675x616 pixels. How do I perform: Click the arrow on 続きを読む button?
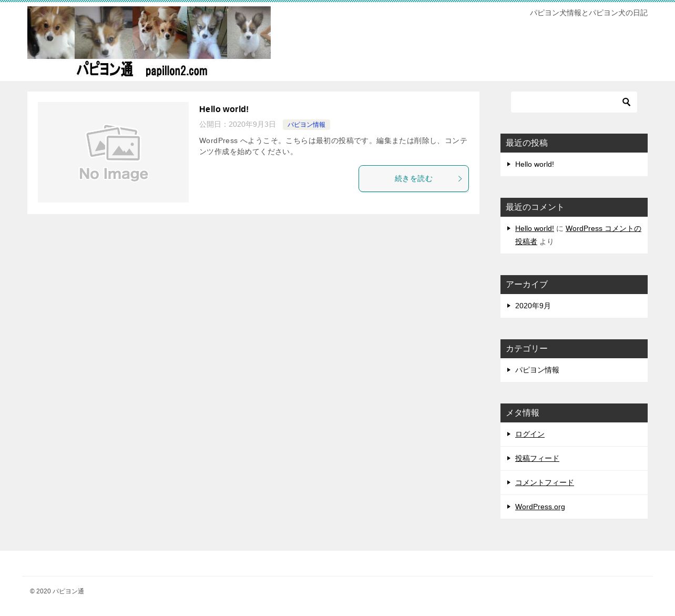click(x=460, y=179)
